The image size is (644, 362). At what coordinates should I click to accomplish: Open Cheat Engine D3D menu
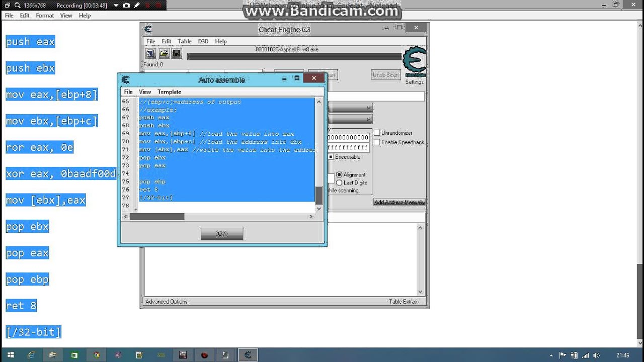[x=203, y=41]
